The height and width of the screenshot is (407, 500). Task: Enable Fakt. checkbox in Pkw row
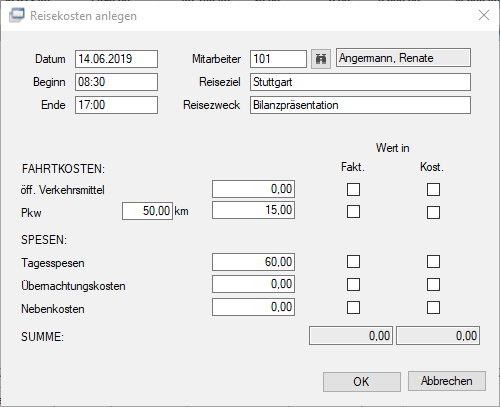tap(353, 211)
